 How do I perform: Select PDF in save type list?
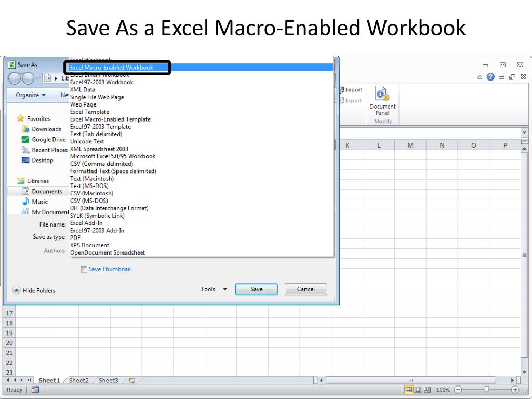point(201,238)
